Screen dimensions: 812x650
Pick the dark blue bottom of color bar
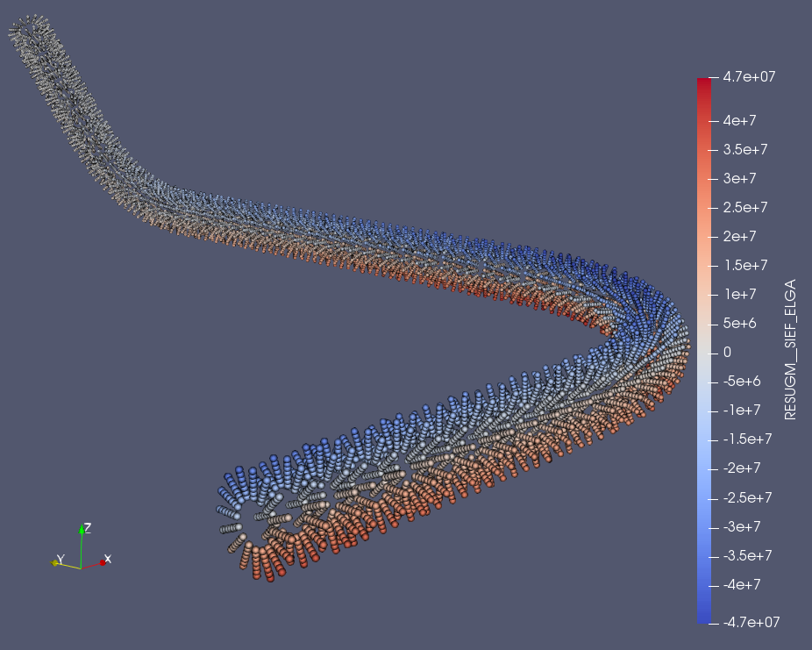(x=704, y=618)
